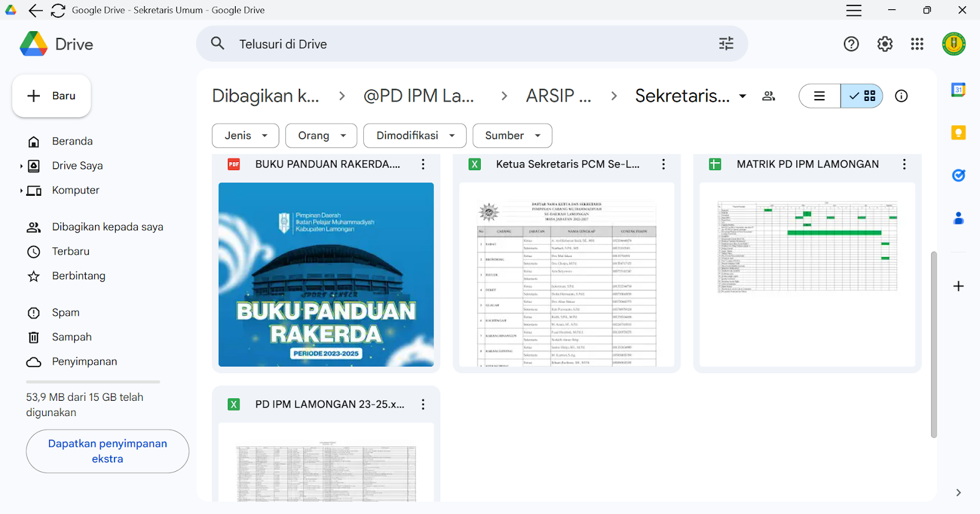The image size is (980, 514).
Task: Switch to grid layout view
Action: point(862,96)
